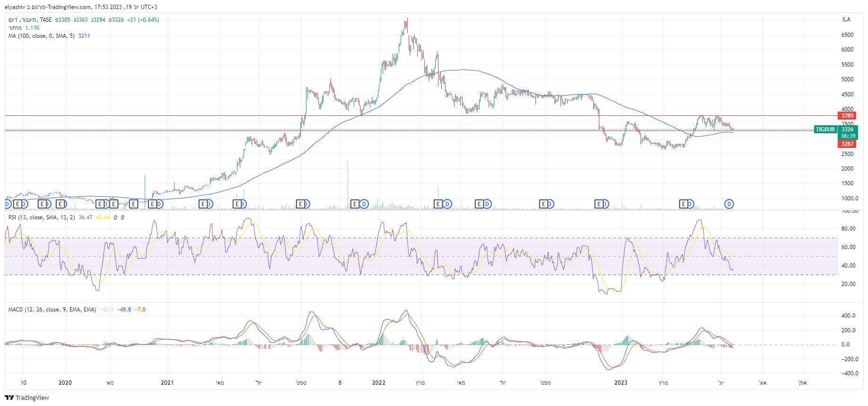Click the 80.00 RSI axis label
The image size is (868, 406).
click(x=849, y=229)
